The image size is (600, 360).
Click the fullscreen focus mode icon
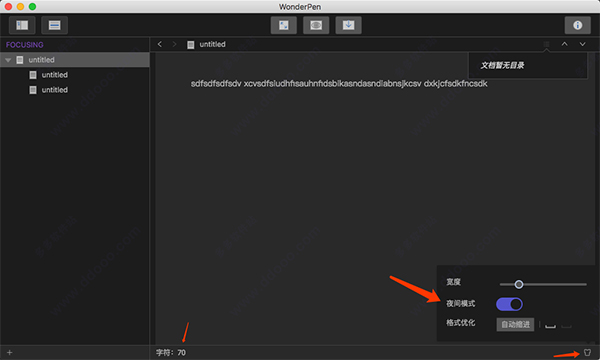pyautogui.click(x=284, y=25)
